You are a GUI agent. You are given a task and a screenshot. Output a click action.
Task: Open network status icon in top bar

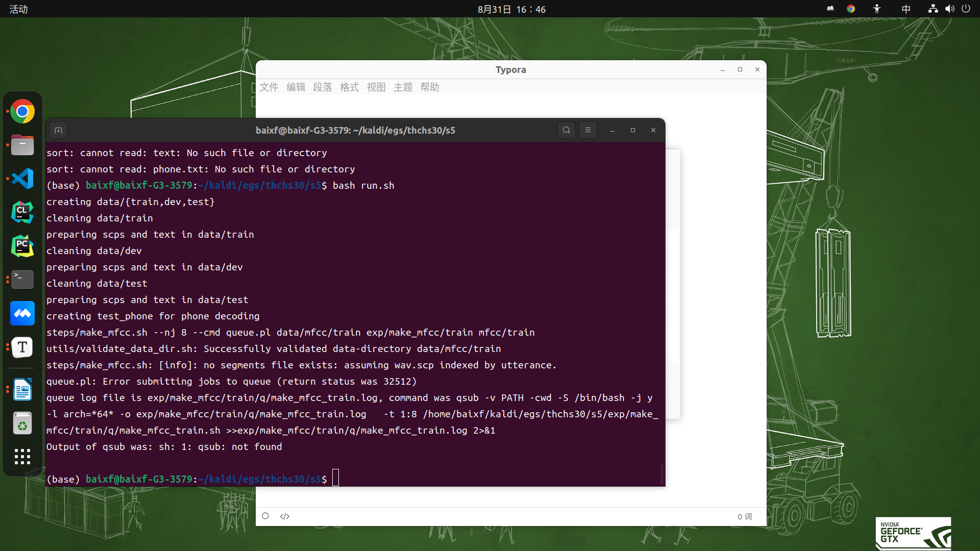point(933,9)
